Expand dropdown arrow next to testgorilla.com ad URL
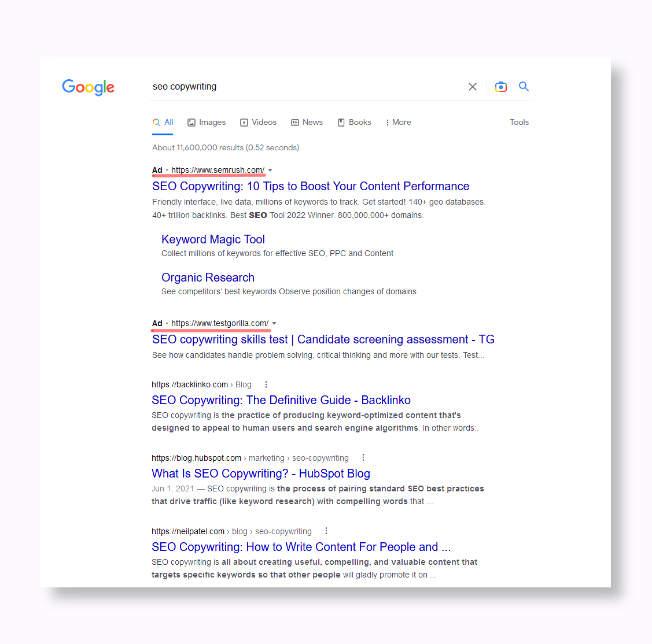This screenshot has width=652, height=644. pos(274,324)
